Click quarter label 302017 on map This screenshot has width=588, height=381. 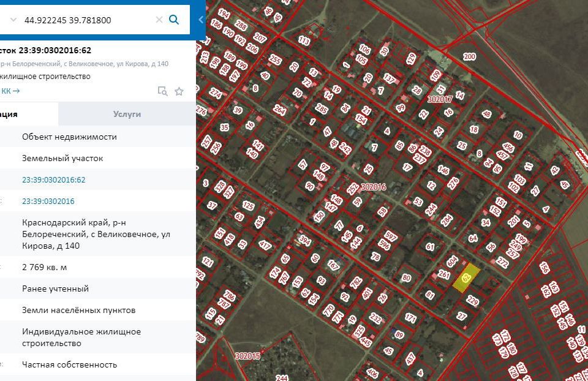(440, 99)
